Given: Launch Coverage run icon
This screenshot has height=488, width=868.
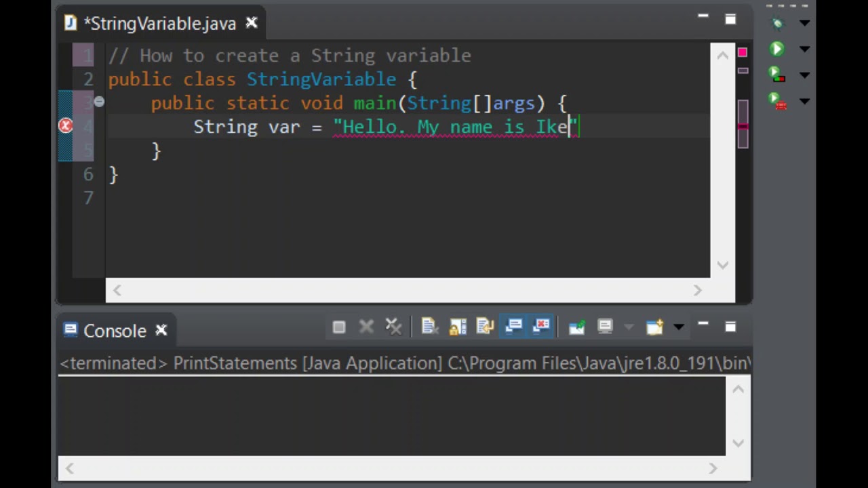Looking at the screenshot, I should click(777, 75).
